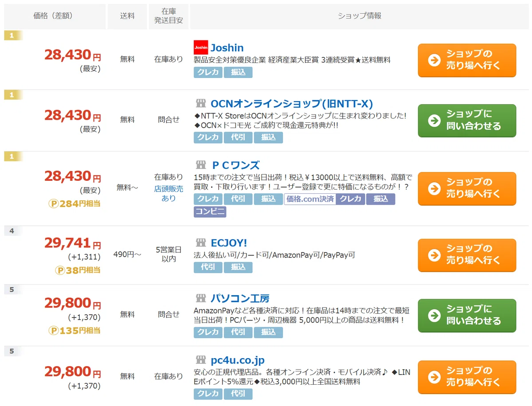Click ショップに問い合わせる for パソコン工房
The height and width of the screenshot is (406, 532).
click(467, 316)
